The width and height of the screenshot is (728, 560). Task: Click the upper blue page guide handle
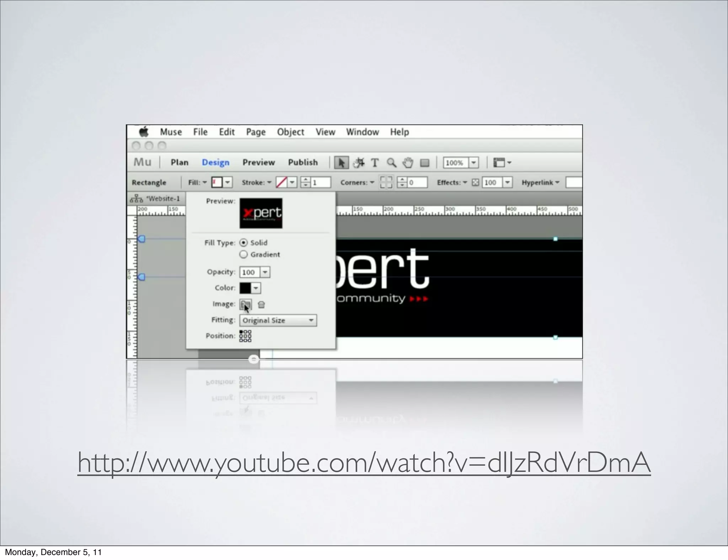tap(141, 239)
